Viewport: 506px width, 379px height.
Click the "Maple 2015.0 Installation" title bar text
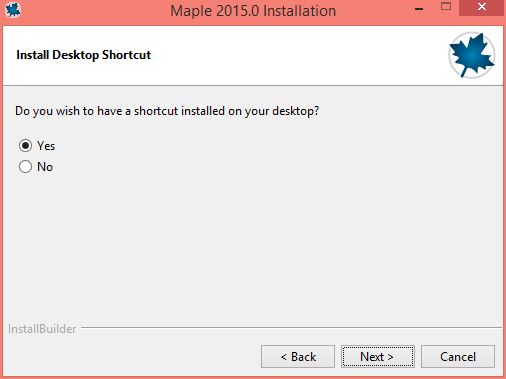click(x=253, y=11)
